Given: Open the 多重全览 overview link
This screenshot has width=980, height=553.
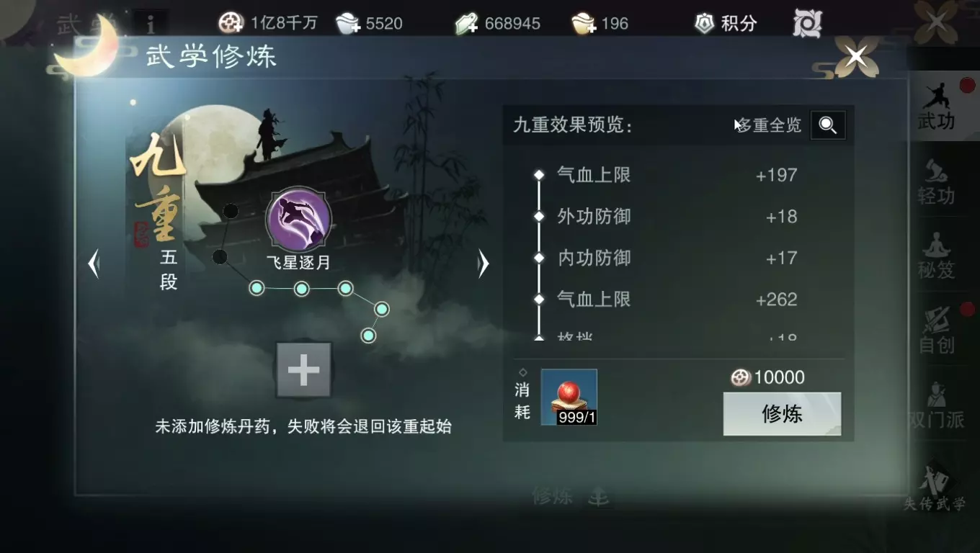Looking at the screenshot, I should 769,125.
